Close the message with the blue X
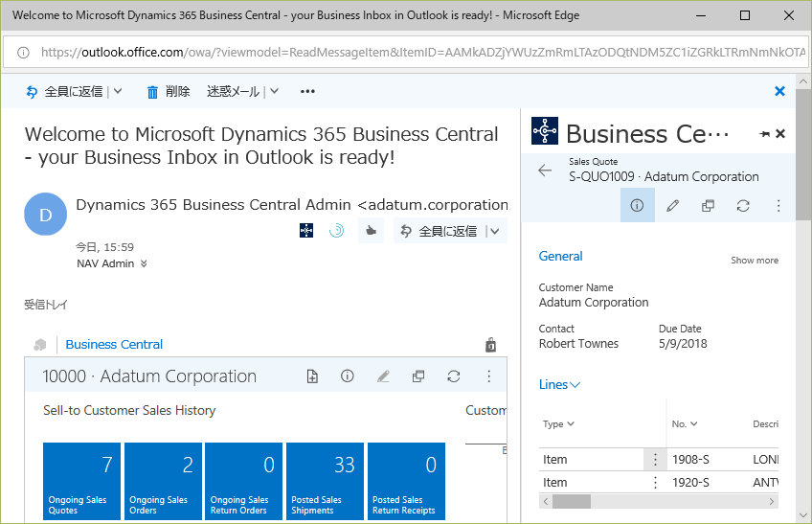 click(x=779, y=91)
